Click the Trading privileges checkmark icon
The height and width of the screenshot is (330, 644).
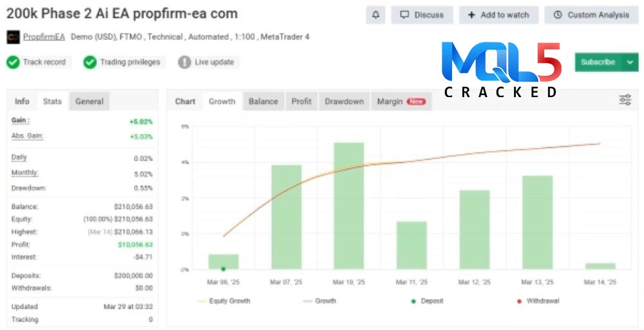click(90, 62)
